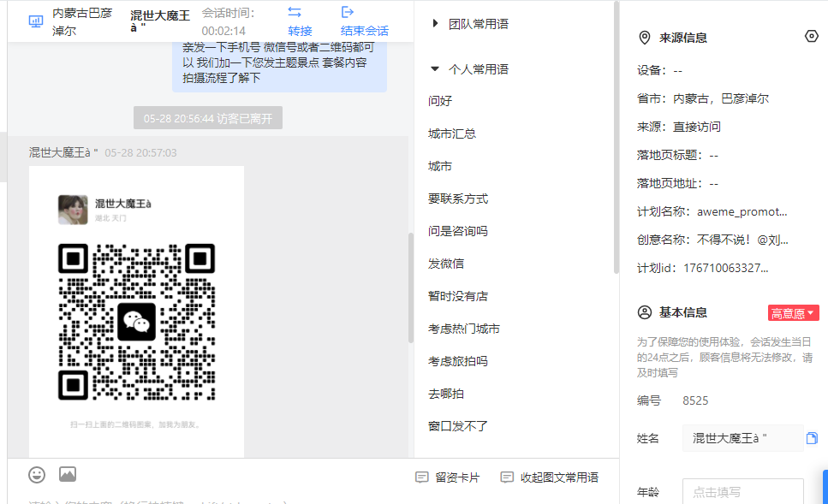Click the hexagon settings icon beside 来源信息
Image resolution: width=828 pixels, height=504 pixels.
[812, 37]
